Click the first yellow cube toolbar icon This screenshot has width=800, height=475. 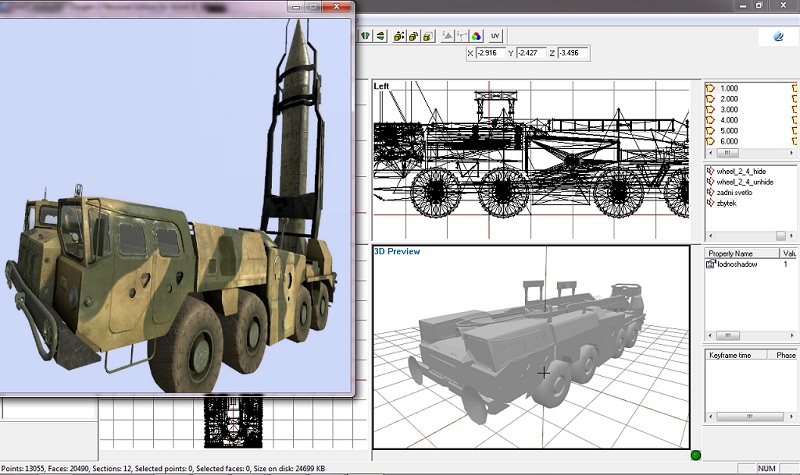click(399, 36)
